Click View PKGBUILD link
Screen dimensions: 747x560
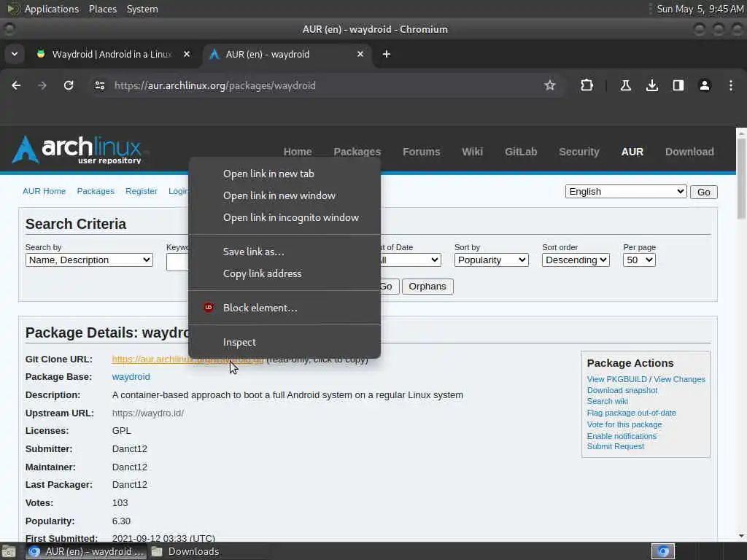coord(617,379)
